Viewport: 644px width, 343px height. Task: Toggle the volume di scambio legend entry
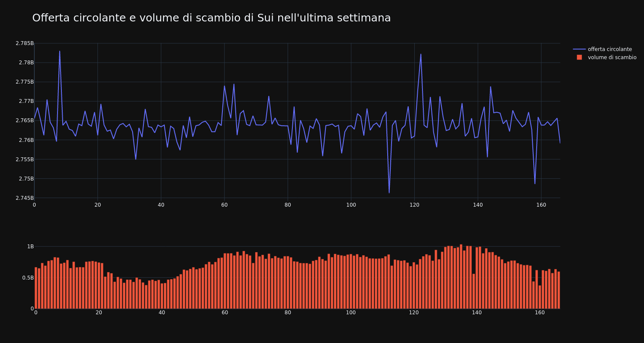tap(605, 57)
